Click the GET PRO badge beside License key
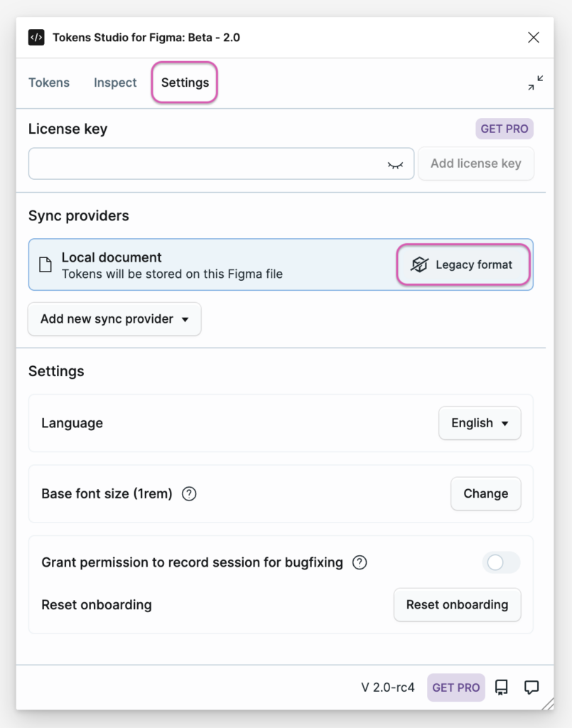 [x=504, y=129]
